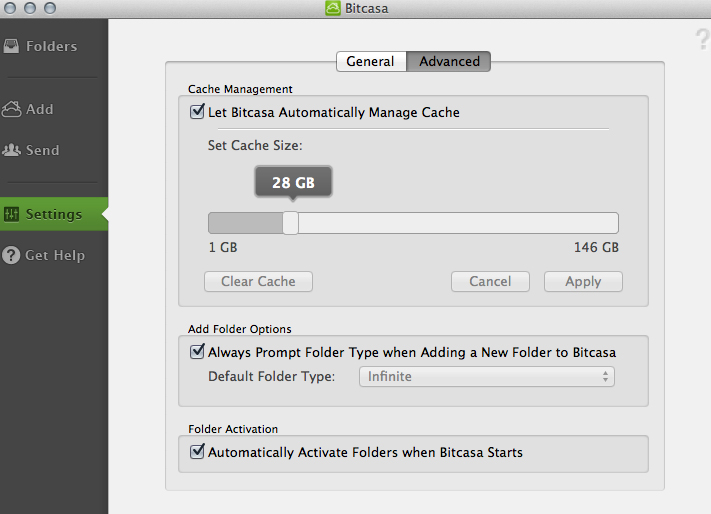The height and width of the screenshot is (514, 711).
Task: Click the faded help question mark at top right
Action: tap(703, 39)
